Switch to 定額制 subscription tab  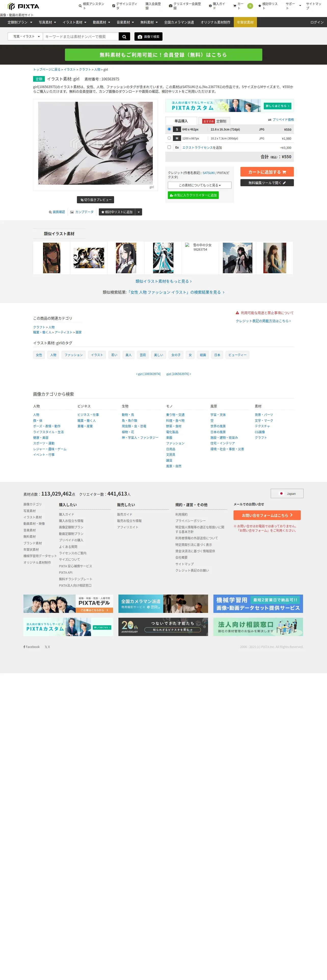click(x=214, y=121)
